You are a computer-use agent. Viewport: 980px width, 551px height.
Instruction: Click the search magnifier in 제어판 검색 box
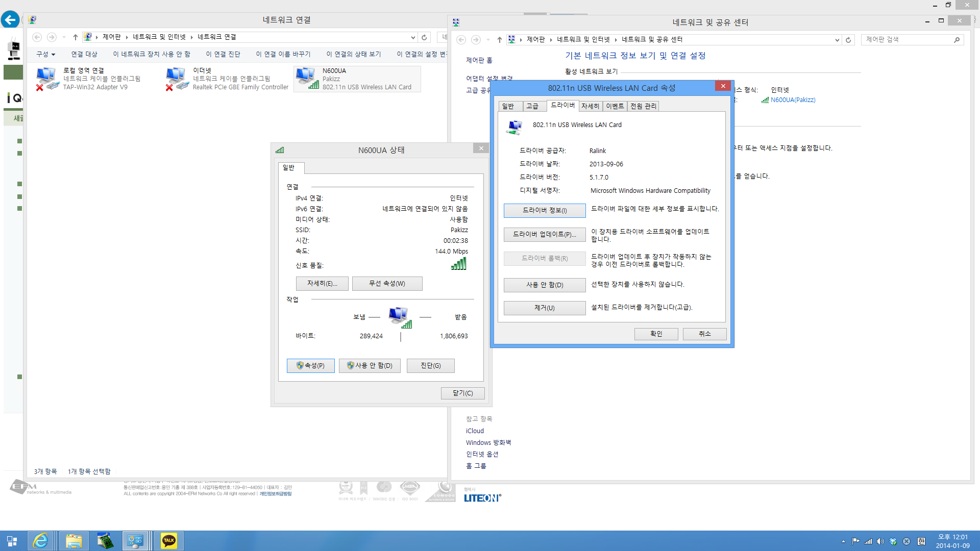(x=957, y=40)
